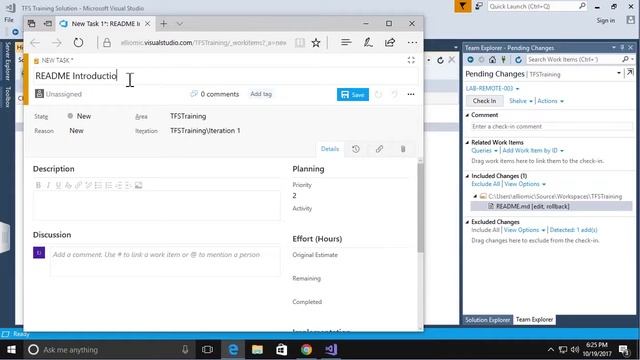The image size is (640, 360).
Task: Collapse Included Changes section
Action: coord(467,176)
